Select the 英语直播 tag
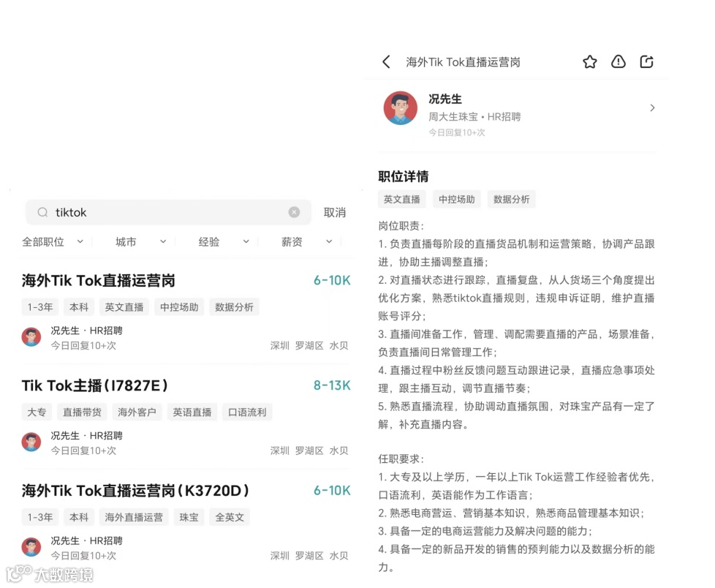715x588 pixels. click(x=192, y=412)
